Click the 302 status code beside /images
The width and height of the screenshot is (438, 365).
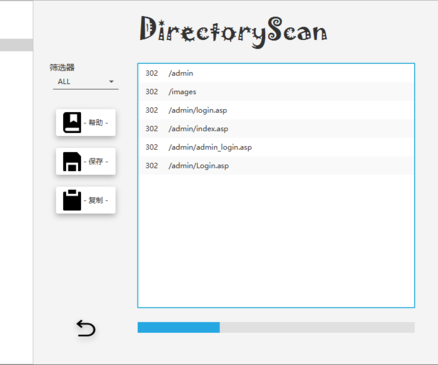(152, 92)
